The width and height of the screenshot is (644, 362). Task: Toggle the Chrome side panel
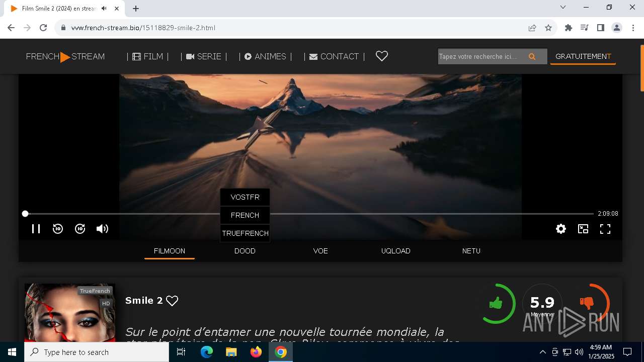click(601, 28)
